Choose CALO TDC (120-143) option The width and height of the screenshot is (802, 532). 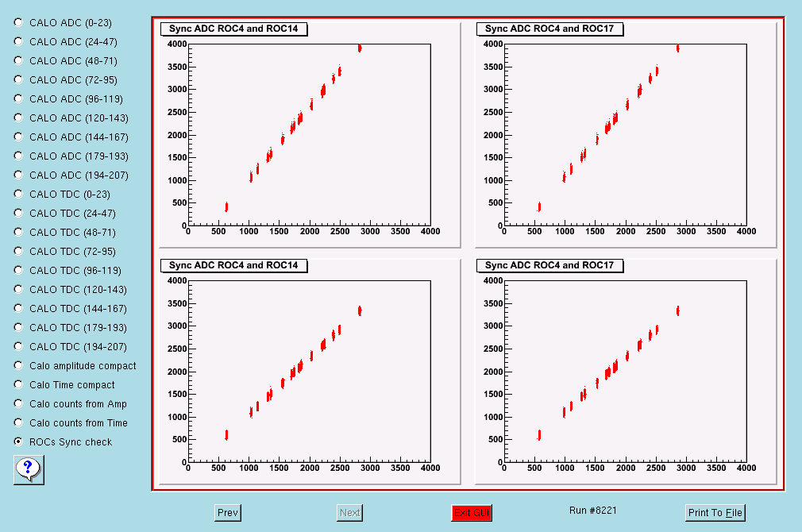point(18,289)
